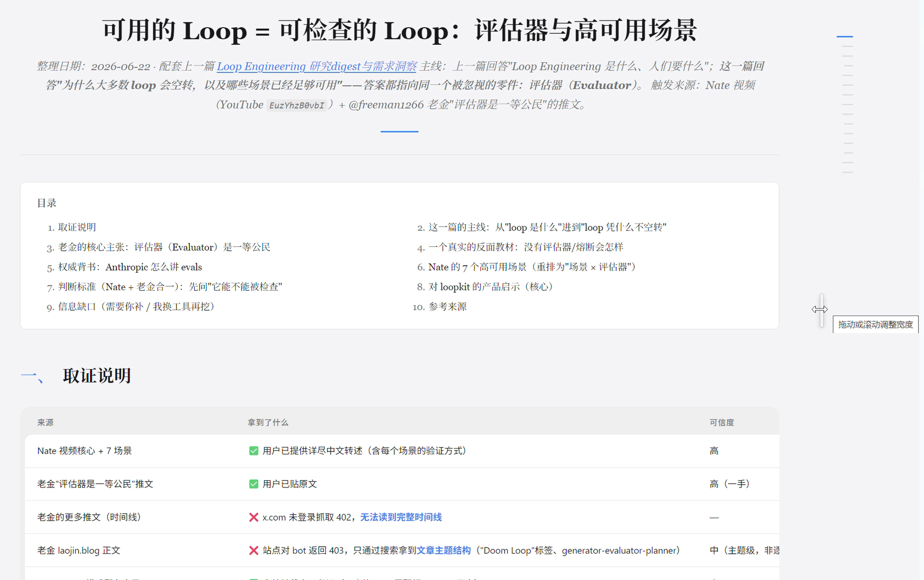Select cell 老金 laojin.blog 正文
Screen dimensions: 924x580
click(78, 550)
